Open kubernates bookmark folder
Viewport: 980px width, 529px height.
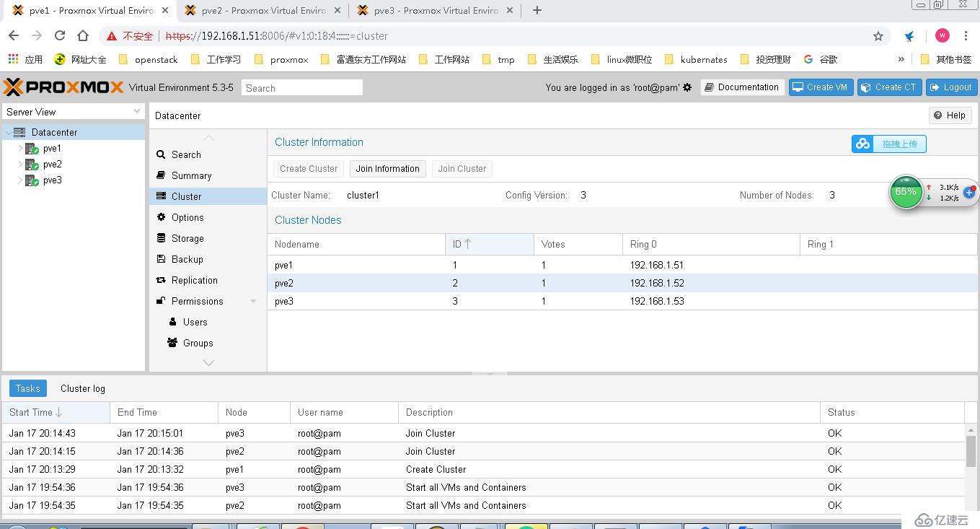[x=695, y=59]
